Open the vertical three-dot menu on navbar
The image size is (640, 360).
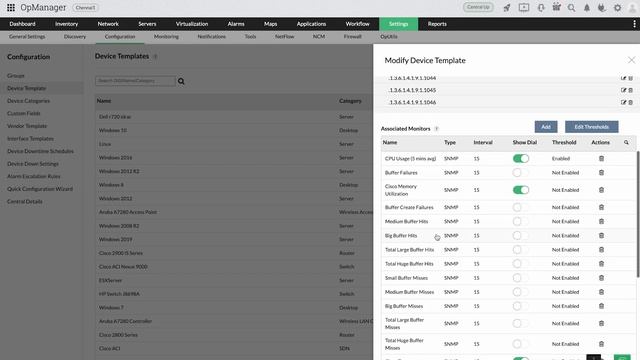point(634,24)
